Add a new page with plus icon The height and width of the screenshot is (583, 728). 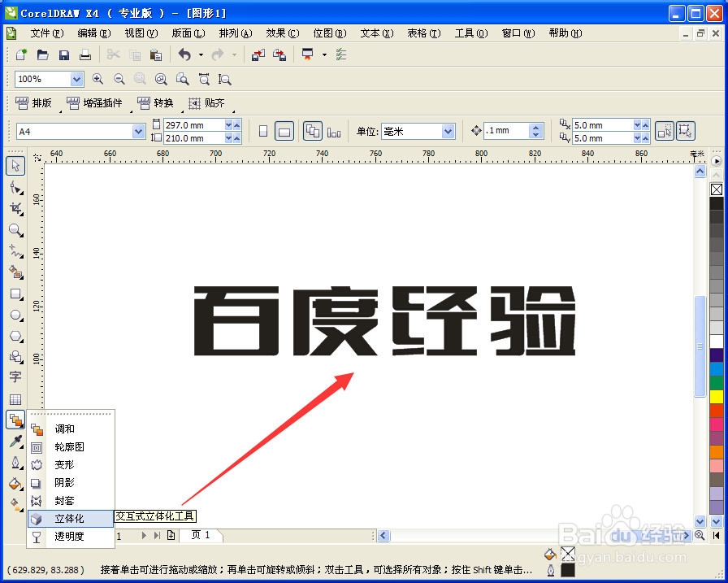(171, 536)
